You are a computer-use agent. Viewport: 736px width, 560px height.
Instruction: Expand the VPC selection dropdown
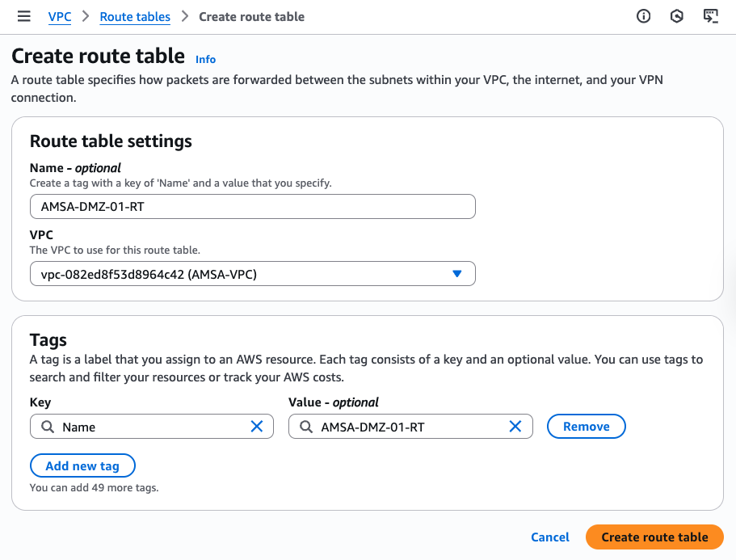(456, 274)
